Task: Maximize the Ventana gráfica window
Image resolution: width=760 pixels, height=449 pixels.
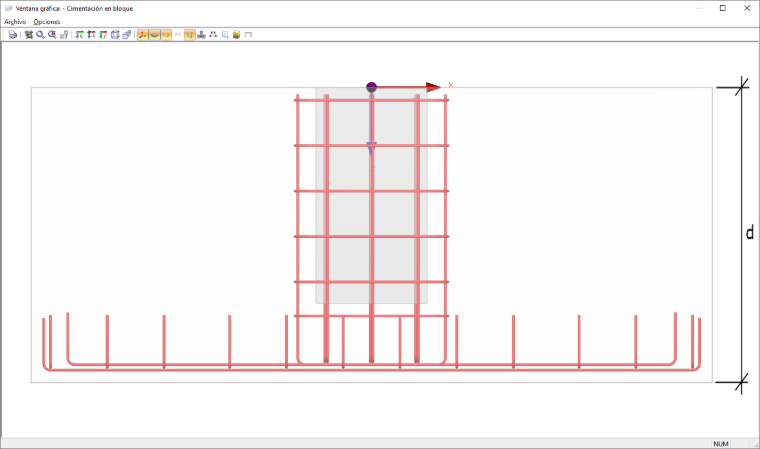Action: click(723, 8)
